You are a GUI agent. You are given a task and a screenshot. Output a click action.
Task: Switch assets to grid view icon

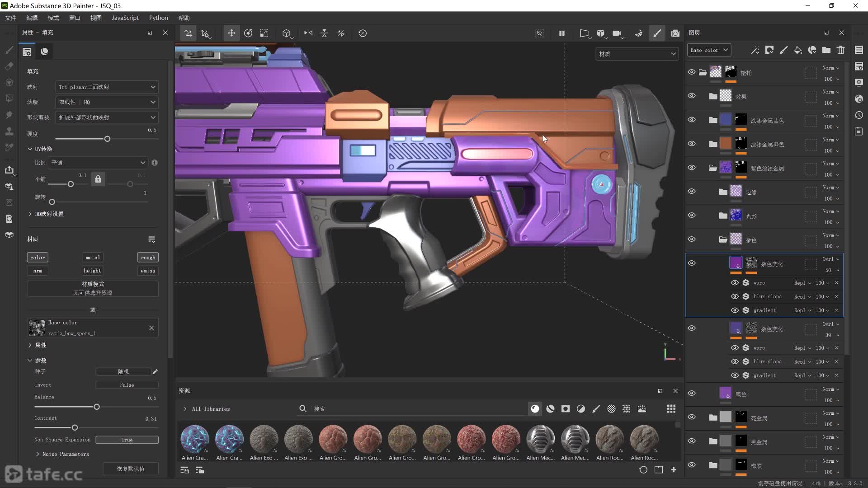tap(671, 409)
